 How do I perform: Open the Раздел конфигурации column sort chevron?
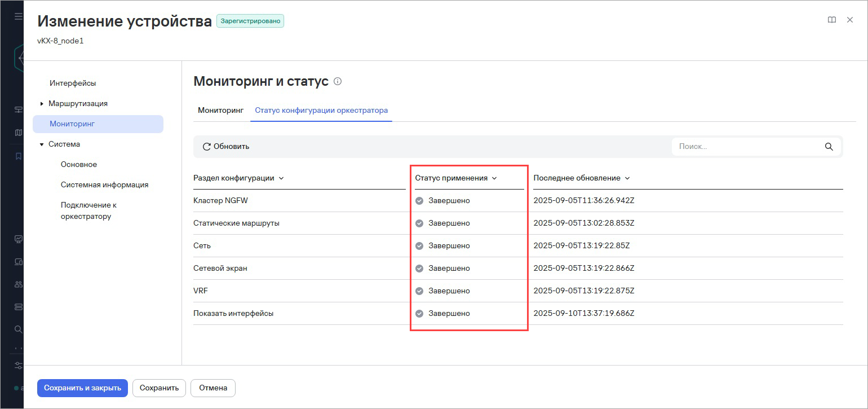(x=281, y=178)
